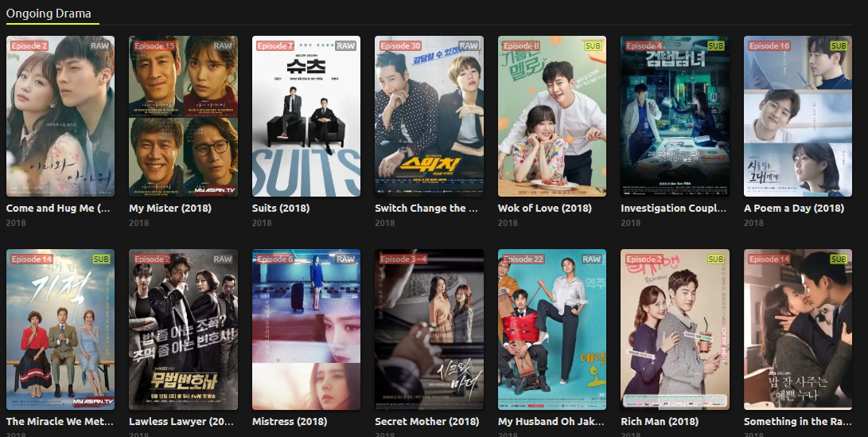868x437 pixels.
Task: Click RAW tag on Switch poster
Action: (x=469, y=46)
